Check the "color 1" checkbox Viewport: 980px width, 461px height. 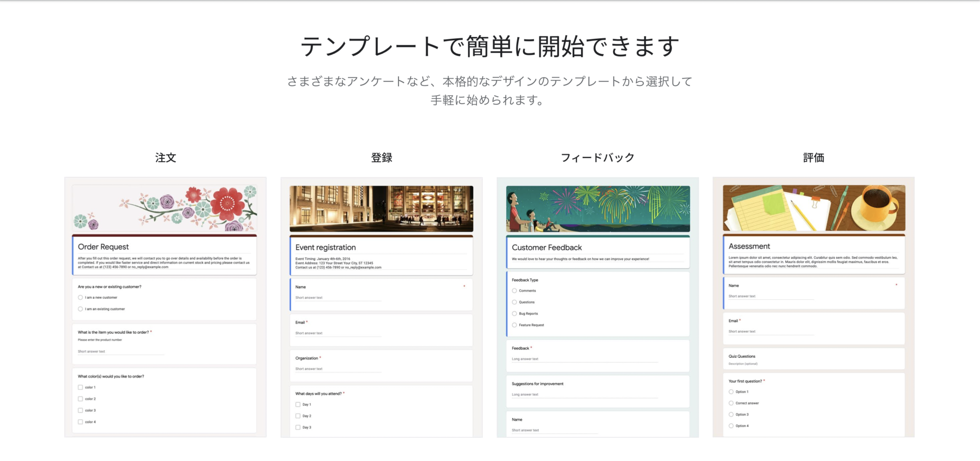coord(80,387)
